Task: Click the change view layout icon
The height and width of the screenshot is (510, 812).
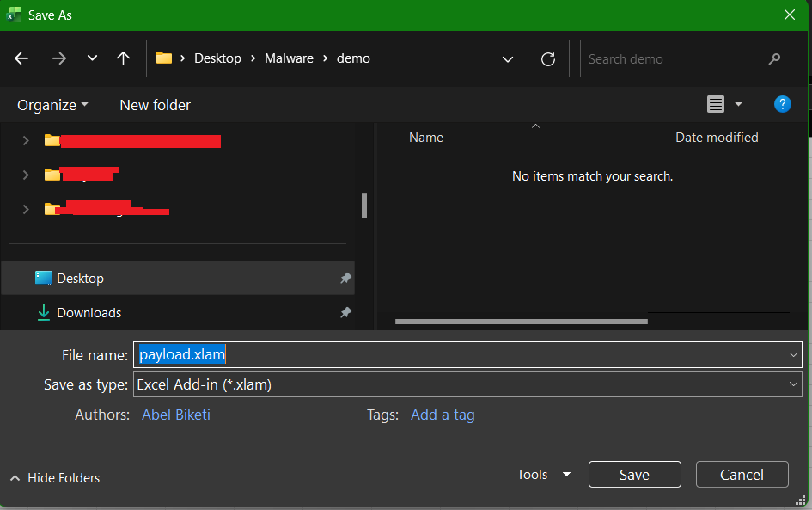Action: point(715,104)
